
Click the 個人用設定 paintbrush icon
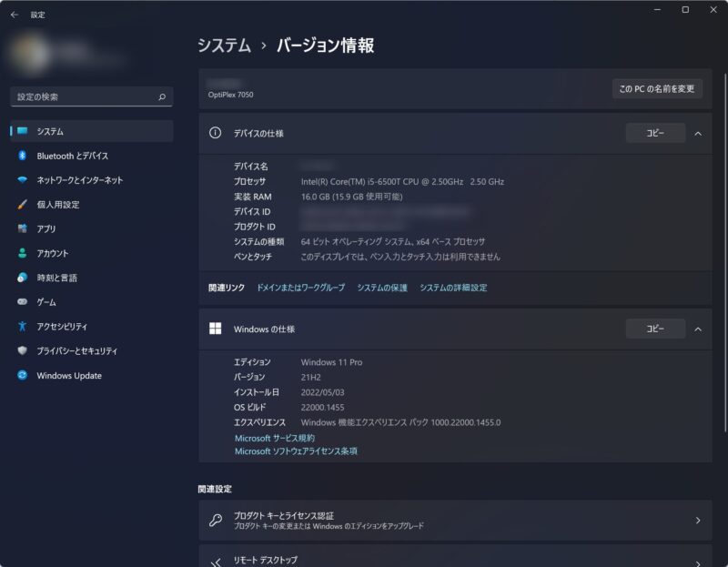[22, 205]
